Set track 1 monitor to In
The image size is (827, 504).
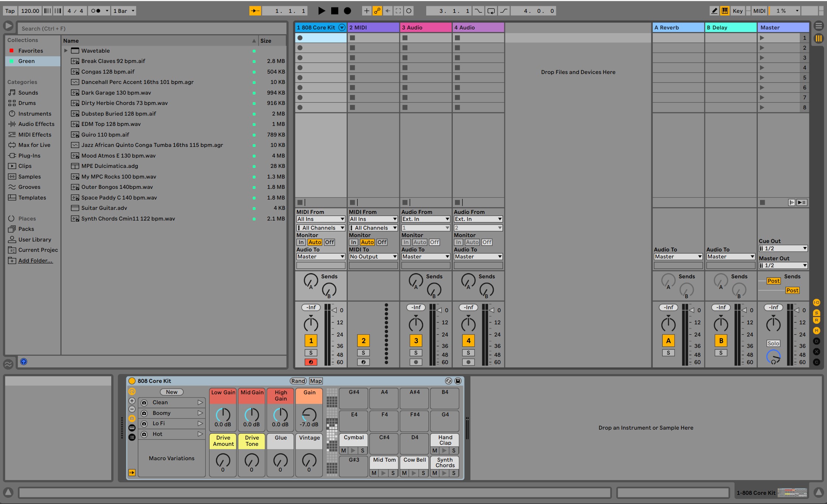[301, 242]
